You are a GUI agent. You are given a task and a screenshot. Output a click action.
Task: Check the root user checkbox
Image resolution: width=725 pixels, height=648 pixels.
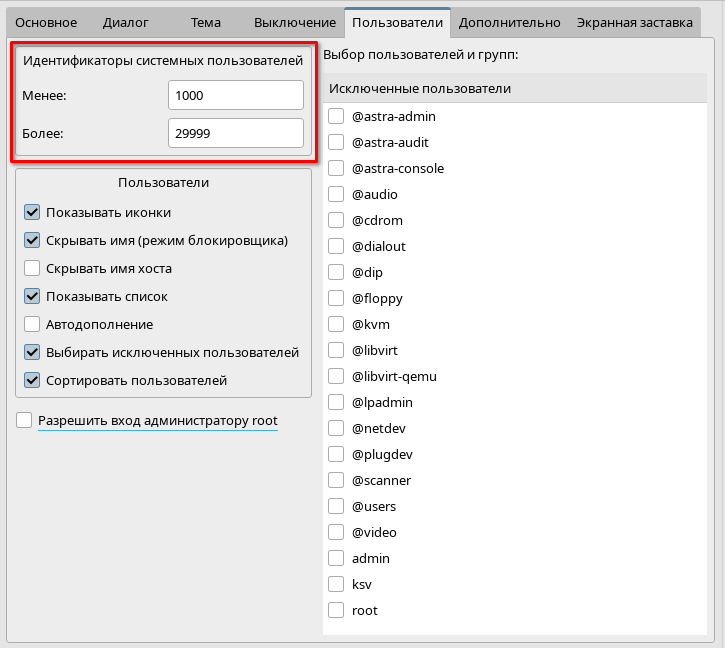[336, 611]
